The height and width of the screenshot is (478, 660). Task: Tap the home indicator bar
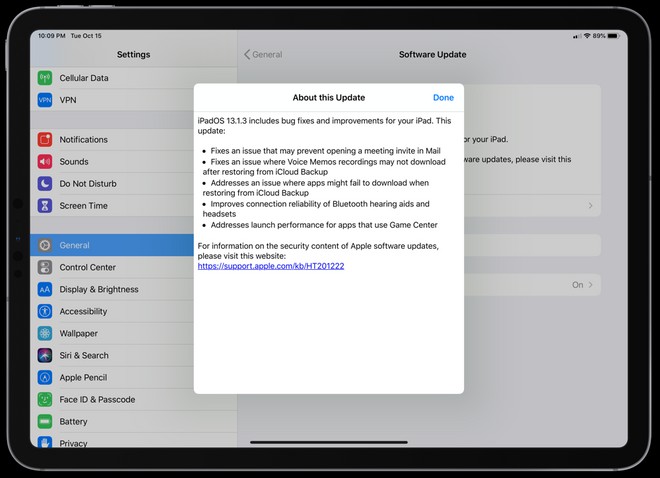pos(329,442)
